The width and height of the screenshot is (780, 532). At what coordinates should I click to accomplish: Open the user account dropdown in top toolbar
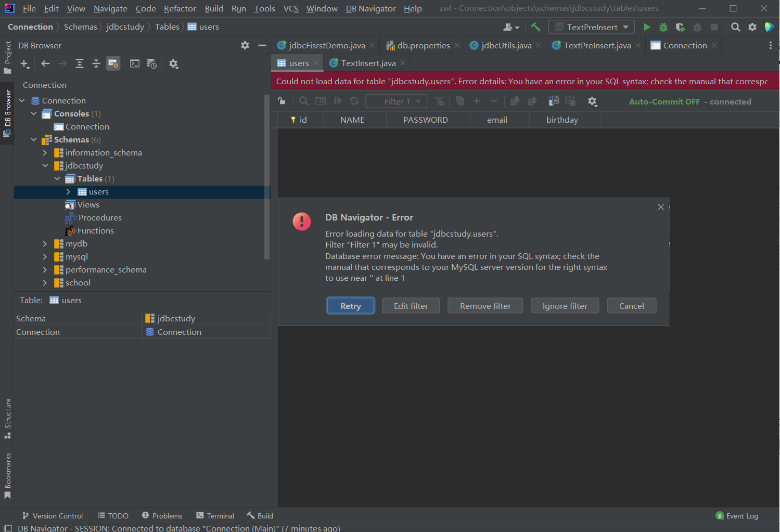tap(511, 27)
